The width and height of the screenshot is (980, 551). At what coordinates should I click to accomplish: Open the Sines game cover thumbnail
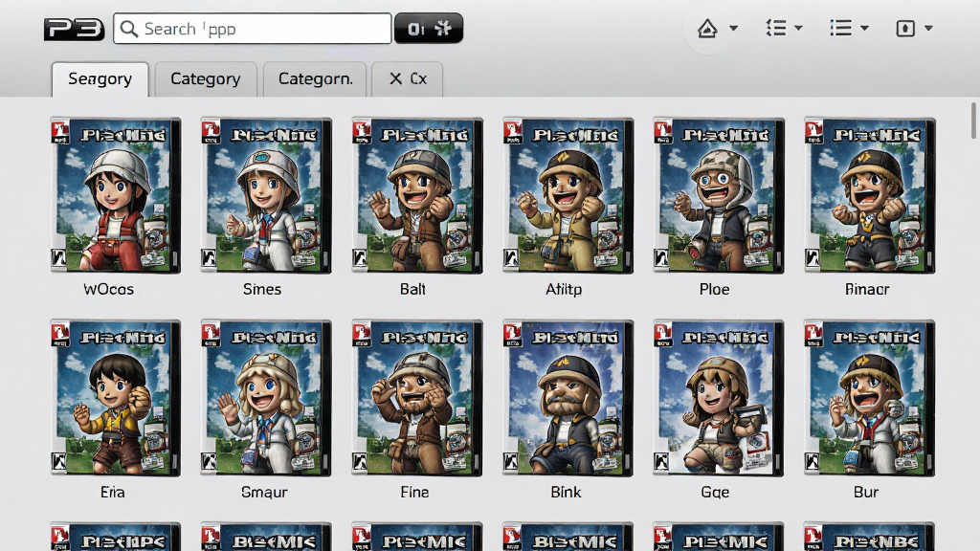266,195
